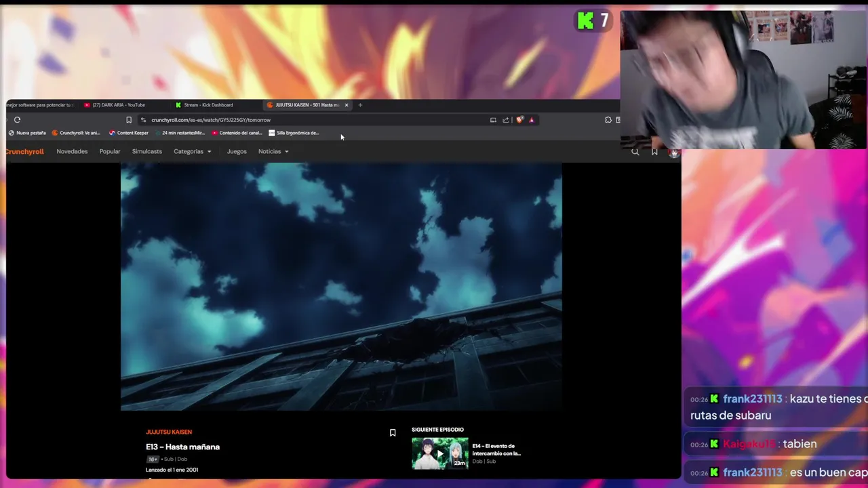Click the video player area
868x488 pixels.
pos(341,286)
